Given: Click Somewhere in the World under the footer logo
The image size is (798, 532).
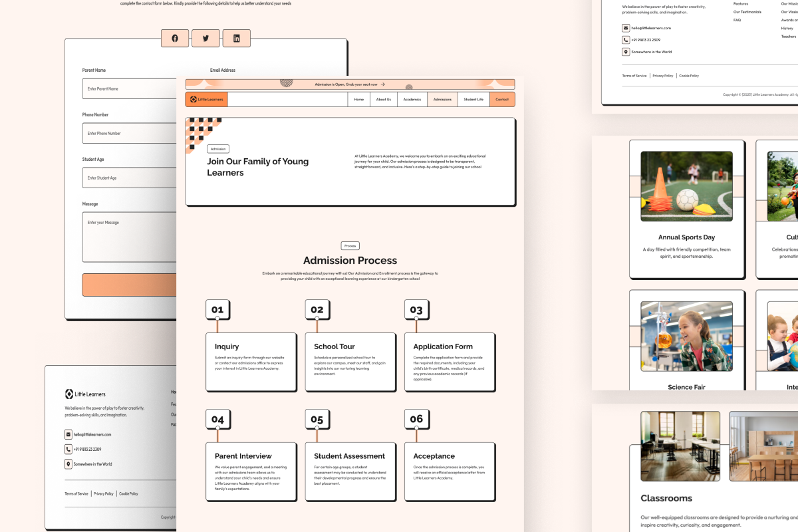Looking at the screenshot, I should click(93, 464).
